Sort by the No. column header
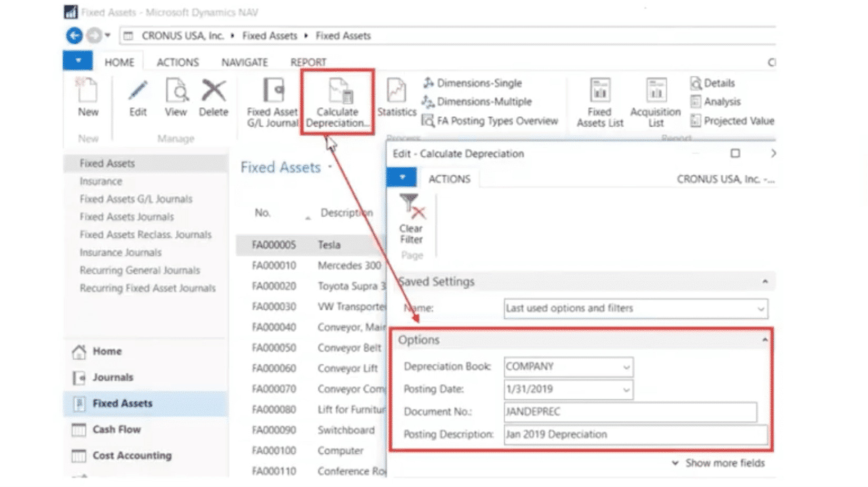The width and height of the screenshot is (868, 487). [263, 213]
